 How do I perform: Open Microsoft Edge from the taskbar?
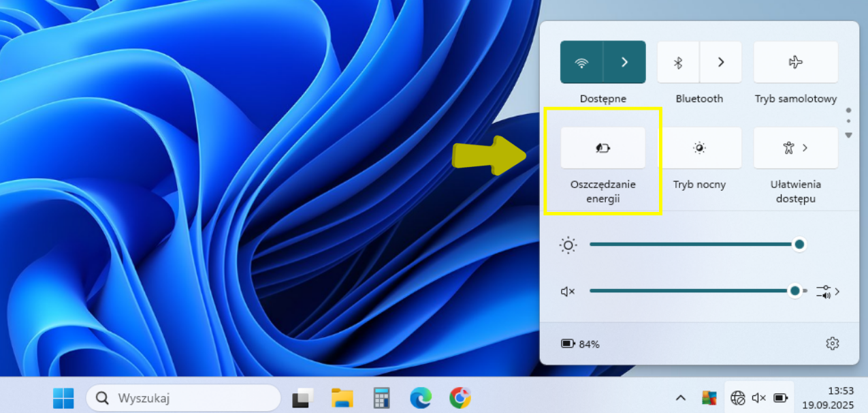[421, 397]
